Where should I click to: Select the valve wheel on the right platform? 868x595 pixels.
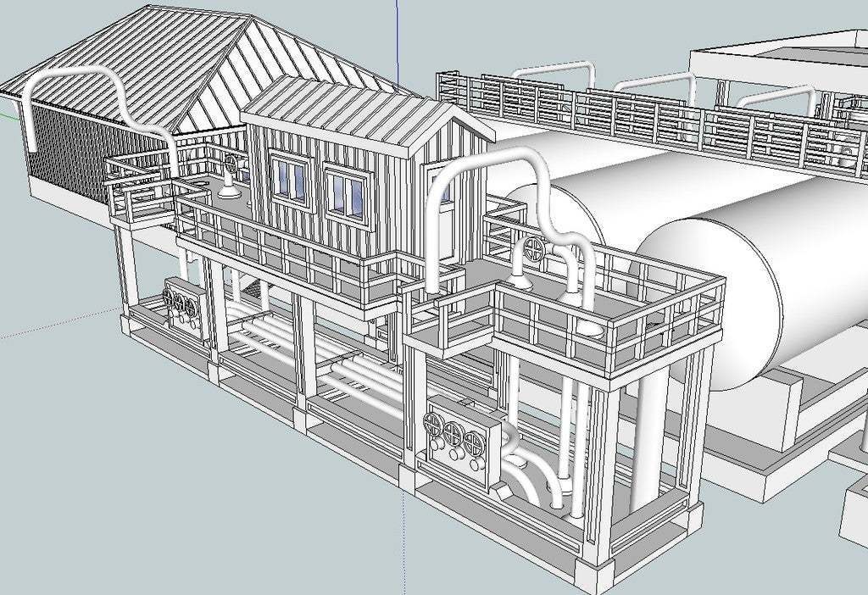click(534, 249)
